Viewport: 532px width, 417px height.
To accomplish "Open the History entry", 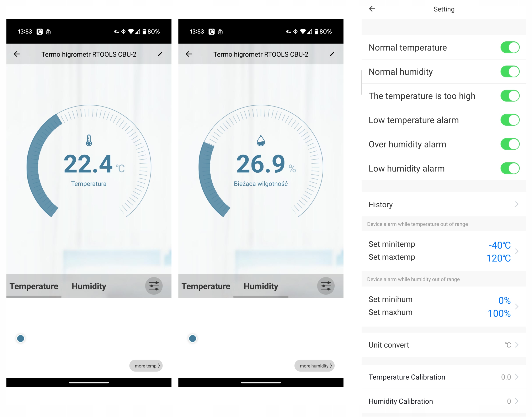I will pos(443,204).
